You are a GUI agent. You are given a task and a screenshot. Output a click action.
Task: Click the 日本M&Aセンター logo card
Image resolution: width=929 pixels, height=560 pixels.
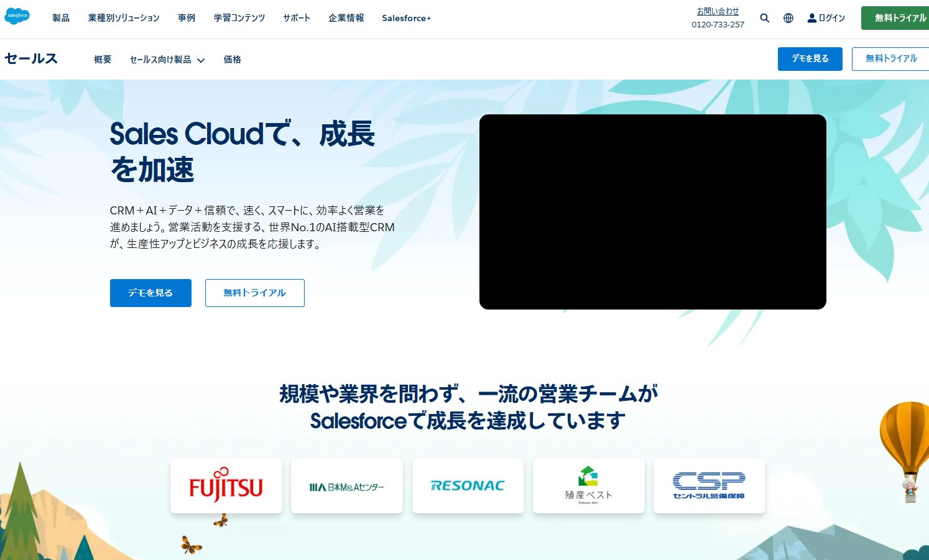347,485
